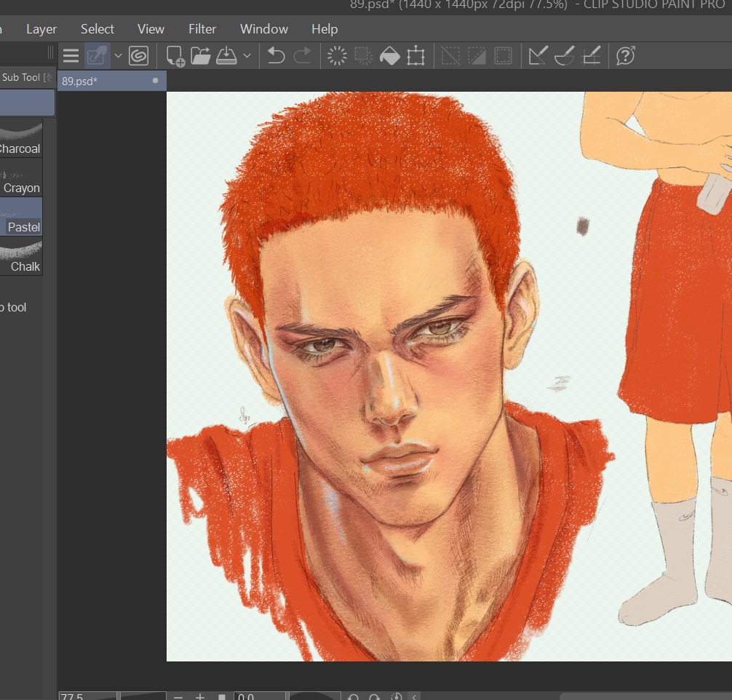Close the 89.psd tab via its dot

tap(156, 80)
